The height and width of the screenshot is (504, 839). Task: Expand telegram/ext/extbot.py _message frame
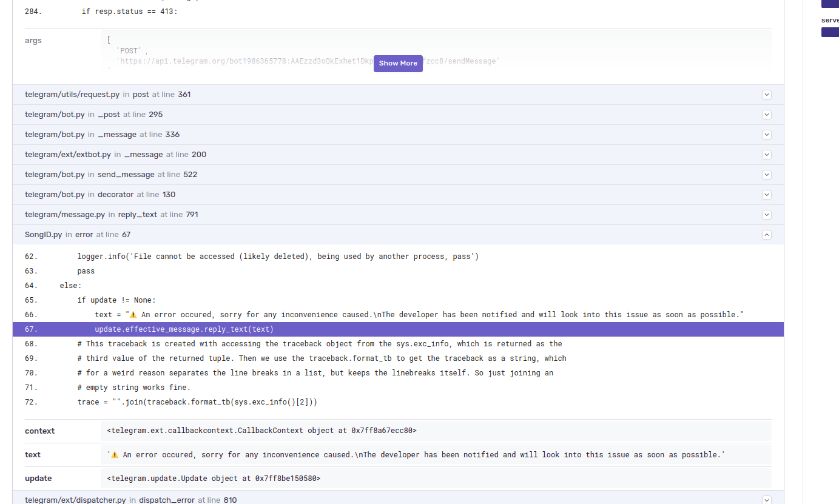(767, 155)
